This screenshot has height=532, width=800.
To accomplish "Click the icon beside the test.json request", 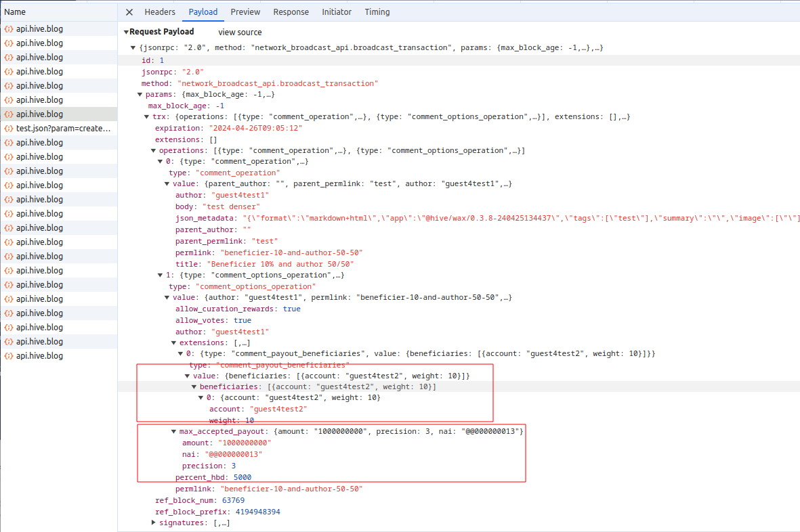I will pyautogui.click(x=9, y=129).
